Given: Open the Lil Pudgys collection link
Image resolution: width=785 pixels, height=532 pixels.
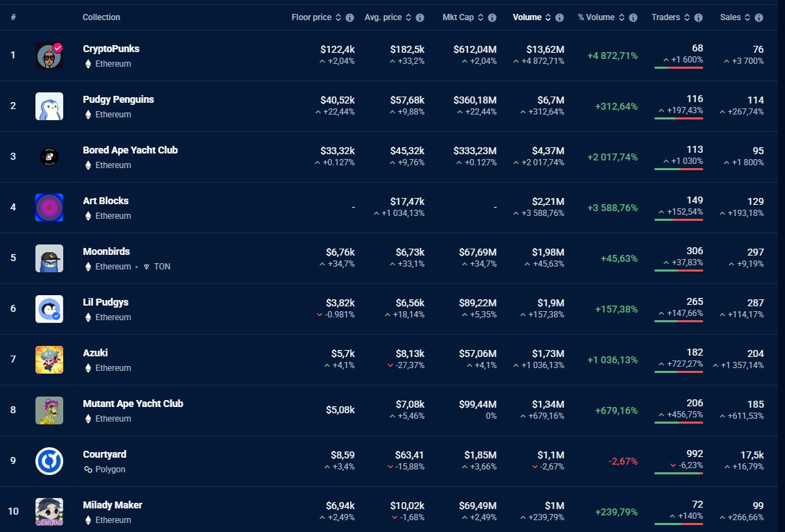Looking at the screenshot, I should (106, 302).
